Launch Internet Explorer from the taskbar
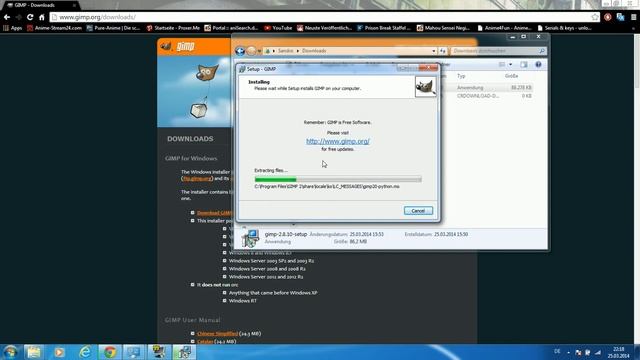The width and height of the screenshot is (640, 360). tap(85, 352)
